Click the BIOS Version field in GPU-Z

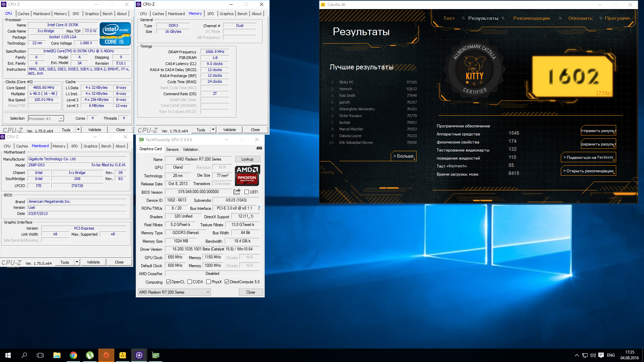point(199,192)
